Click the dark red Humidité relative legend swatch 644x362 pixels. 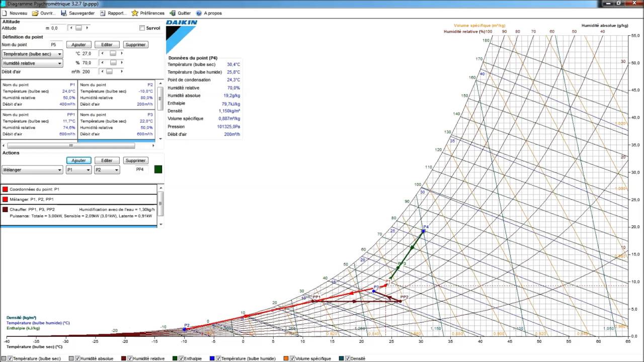[x=124, y=358]
